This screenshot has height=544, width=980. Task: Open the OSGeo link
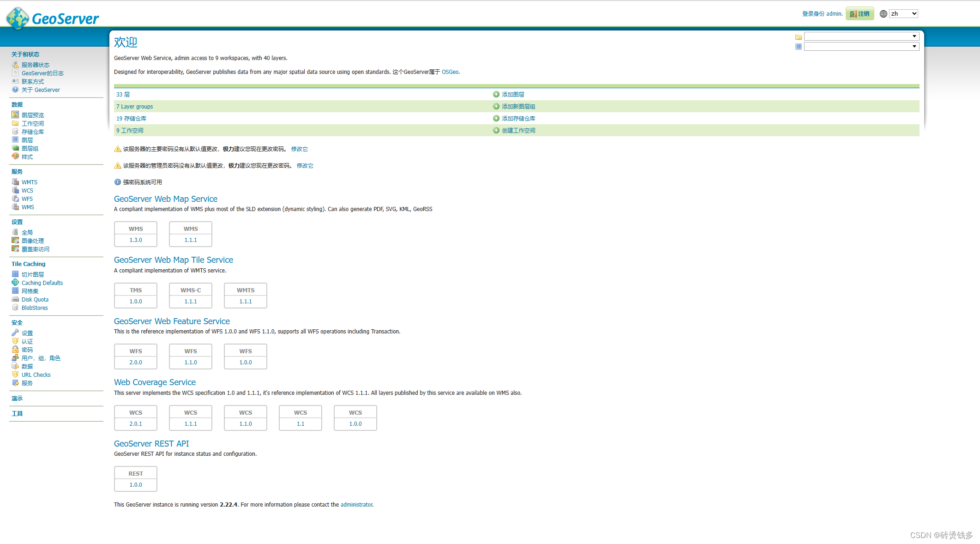click(450, 72)
